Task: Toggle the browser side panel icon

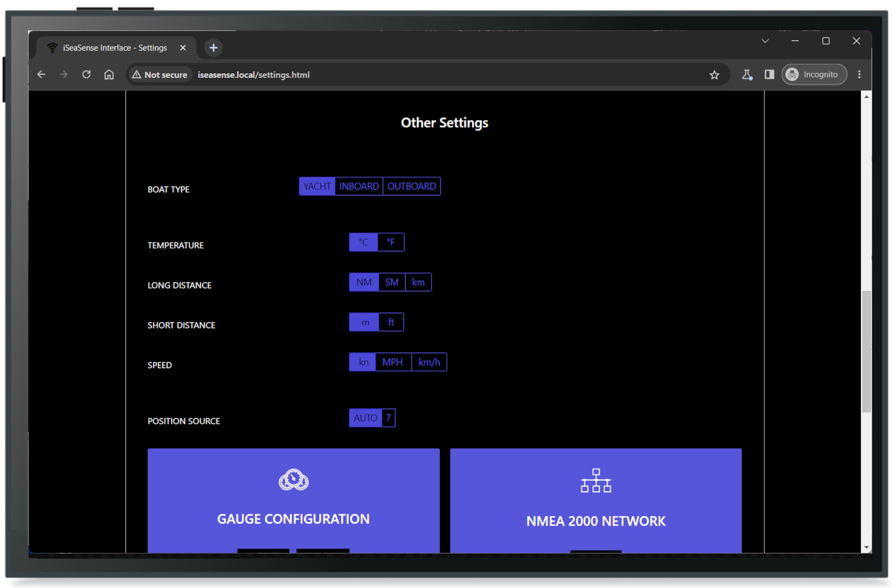Action: point(769,75)
